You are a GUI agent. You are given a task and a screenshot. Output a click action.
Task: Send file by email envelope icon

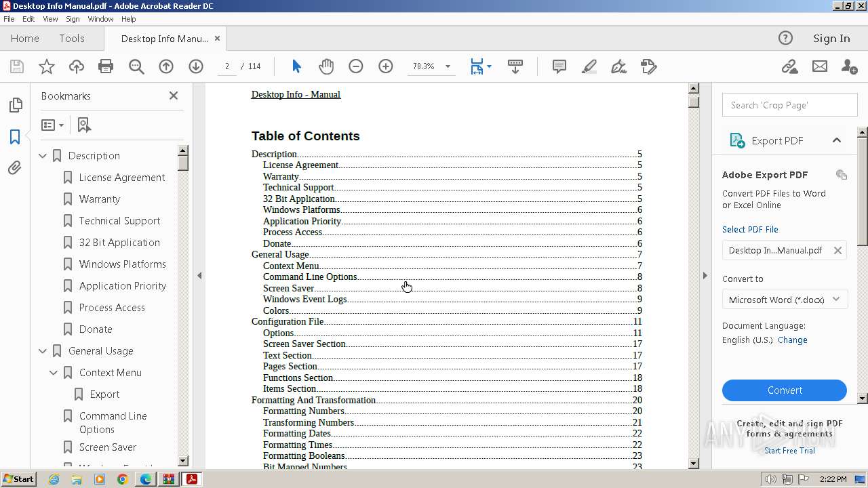(820, 66)
